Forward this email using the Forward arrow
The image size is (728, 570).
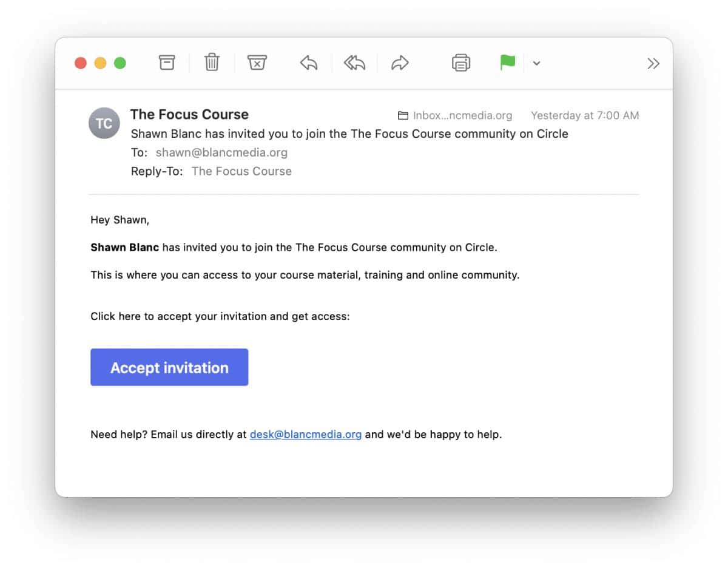click(400, 63)
